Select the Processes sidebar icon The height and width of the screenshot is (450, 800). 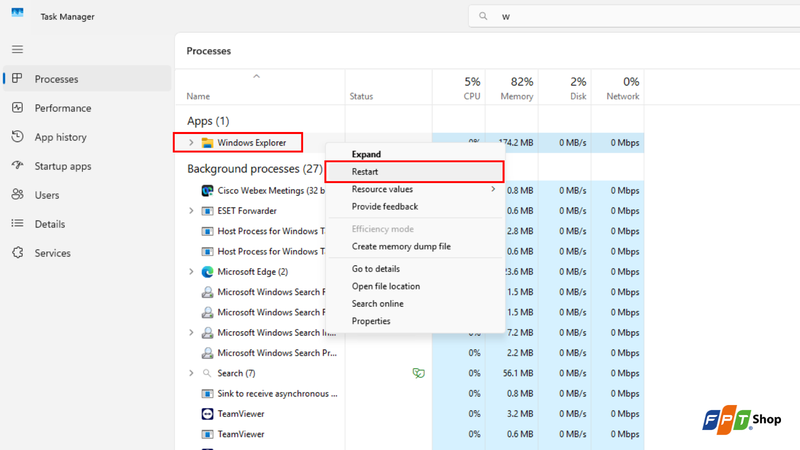click(x=17, y=78)
